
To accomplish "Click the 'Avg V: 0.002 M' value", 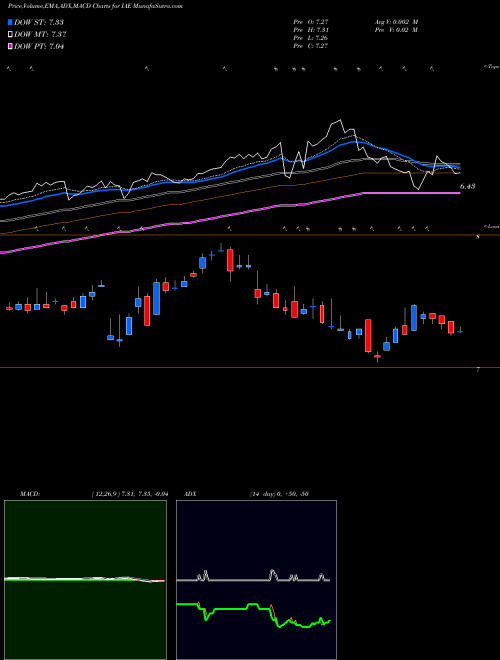I will click(396, 22).
